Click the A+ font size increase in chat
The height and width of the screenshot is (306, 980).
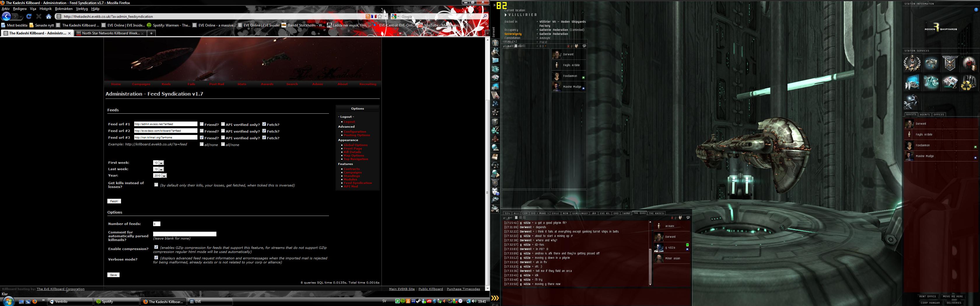coord(510,218)
